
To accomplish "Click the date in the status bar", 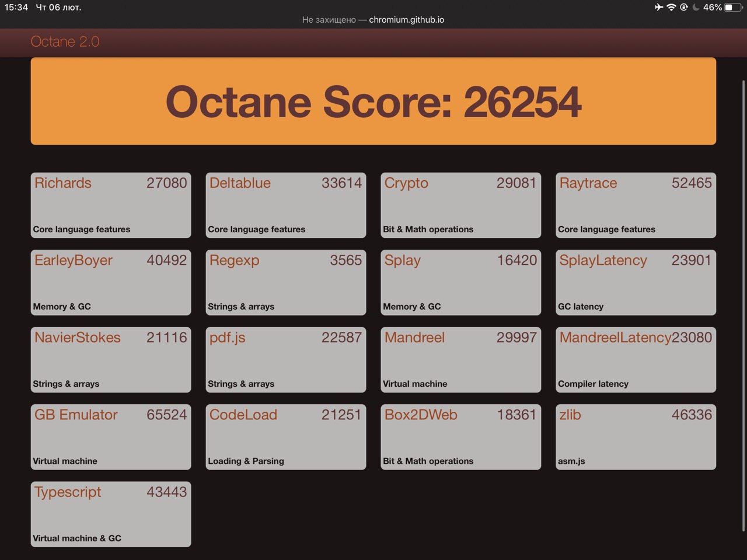I will [x=58, y=8].
